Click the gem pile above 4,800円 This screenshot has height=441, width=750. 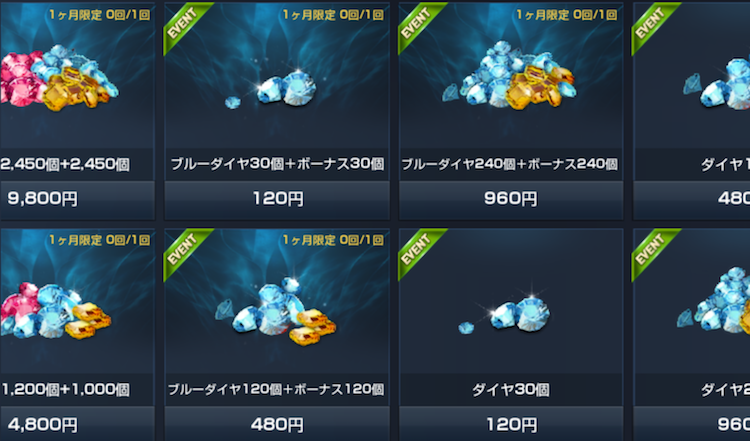(55, 310)
